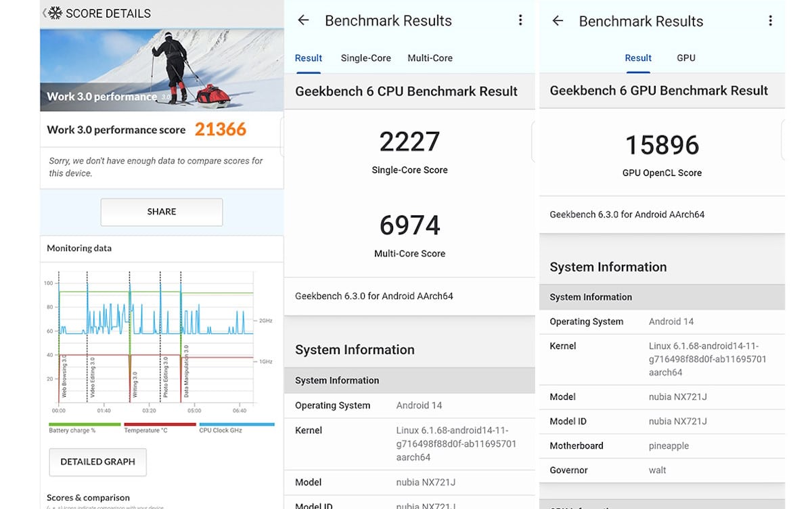The height and width of the screenshot is (509, 812).
Task: Select Result tab in GPU benchmark screen
Action: [638, 58]
